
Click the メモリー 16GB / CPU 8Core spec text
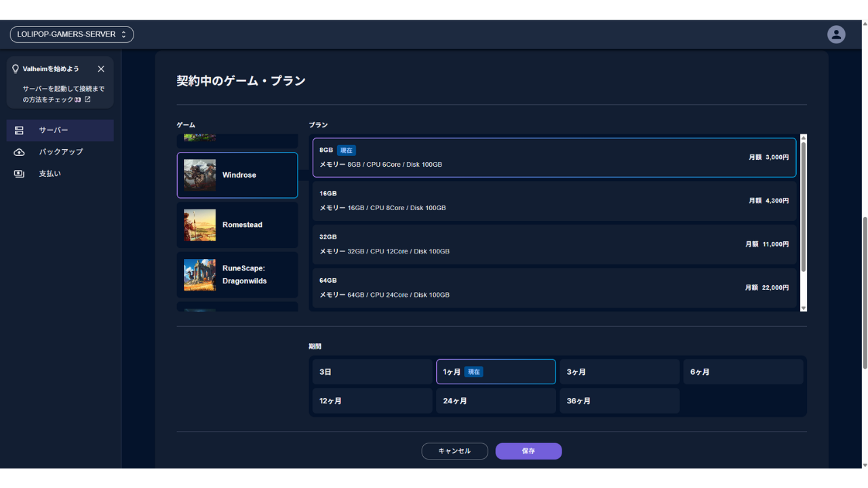coord(382,208)
